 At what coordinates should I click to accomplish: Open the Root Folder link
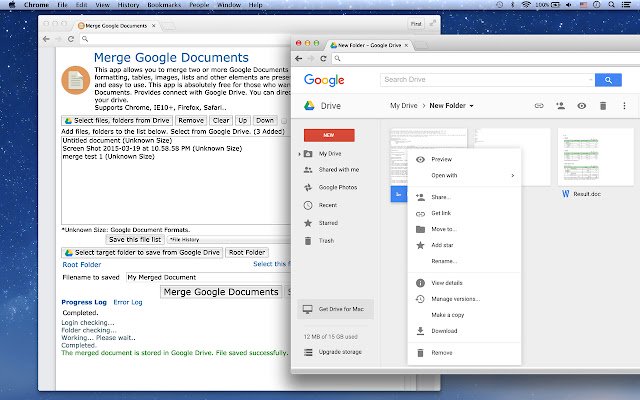point(82,264)
